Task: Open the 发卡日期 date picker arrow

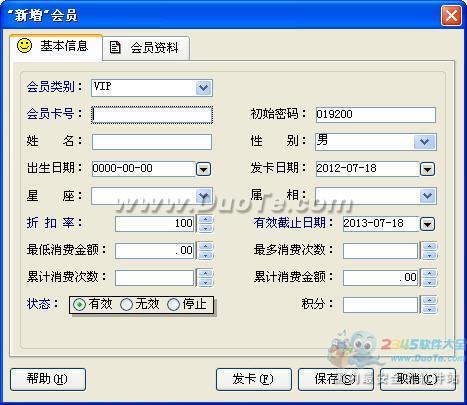Action: pos(428,169)
